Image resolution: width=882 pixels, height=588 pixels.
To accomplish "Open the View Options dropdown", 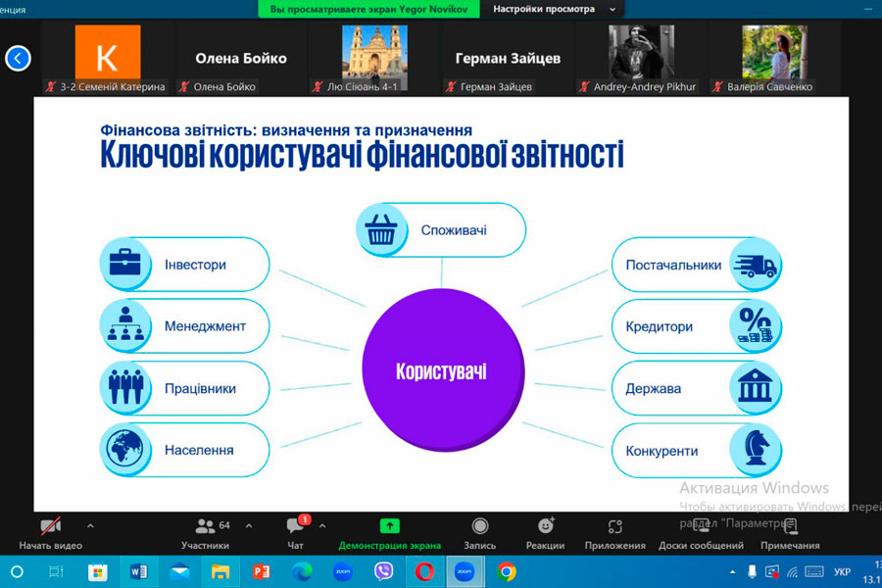I will pyautogui.click(x=553, y=9).
